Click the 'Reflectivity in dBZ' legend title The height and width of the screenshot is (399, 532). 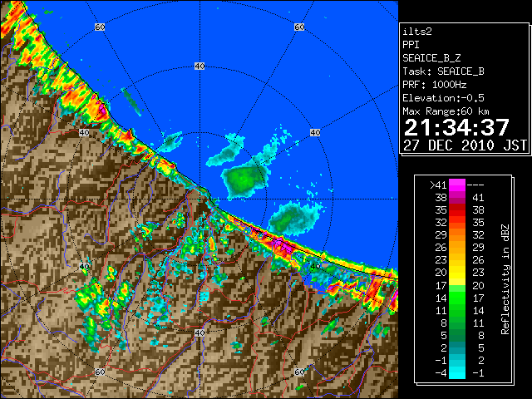505,279
